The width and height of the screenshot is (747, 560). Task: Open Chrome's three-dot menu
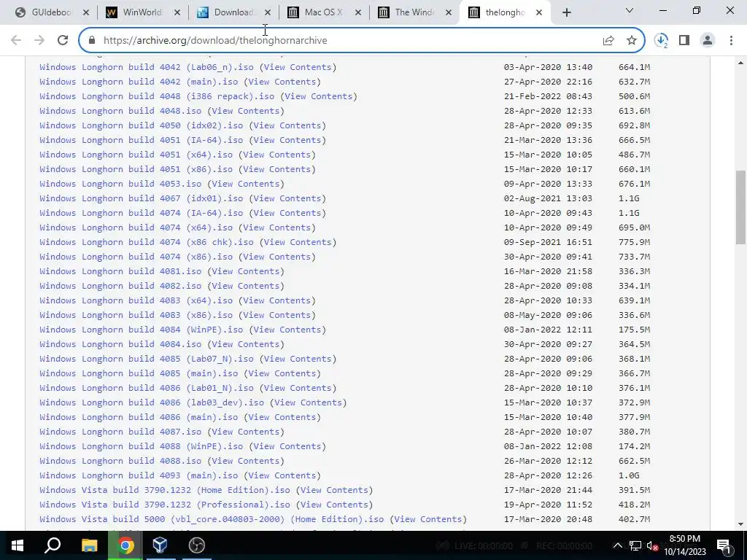click(731, 41)
